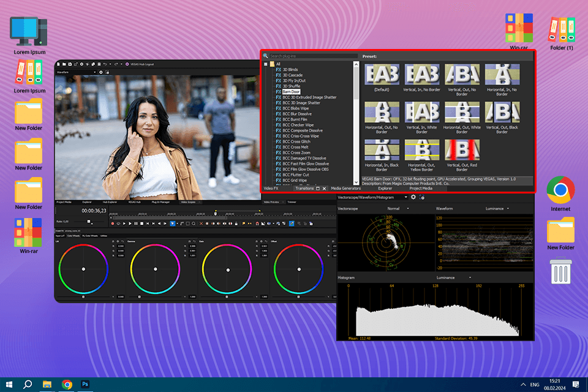This screenshot has height=392, width=588.
Task: Select the (Default) Barn Door preset thumbnail
Action: pyautogui.click(x=382, y=74)
